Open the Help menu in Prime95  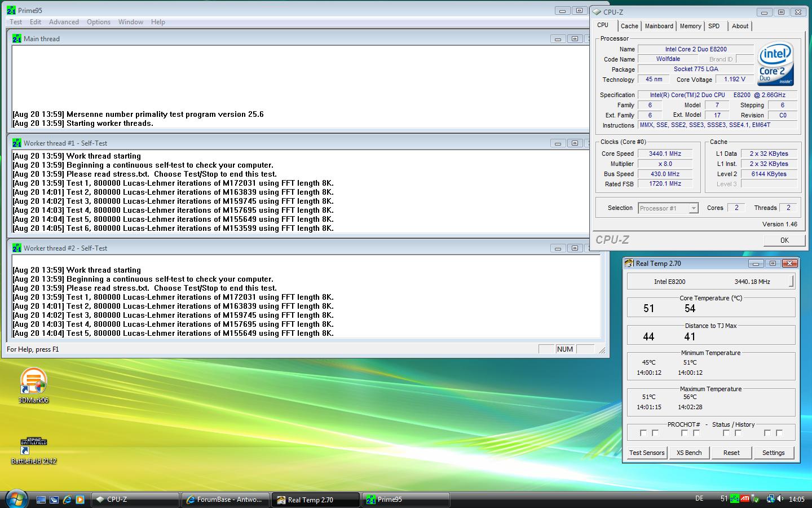point(158,22)
